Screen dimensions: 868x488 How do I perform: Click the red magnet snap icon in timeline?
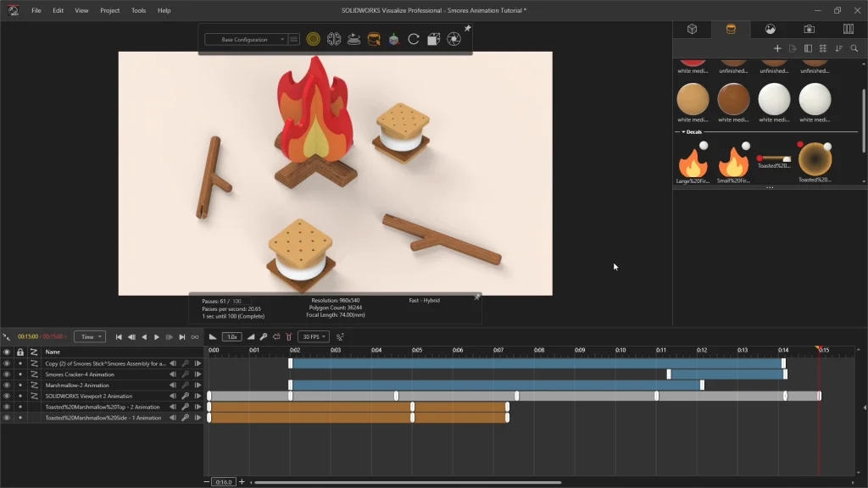(x=289, y=337)
